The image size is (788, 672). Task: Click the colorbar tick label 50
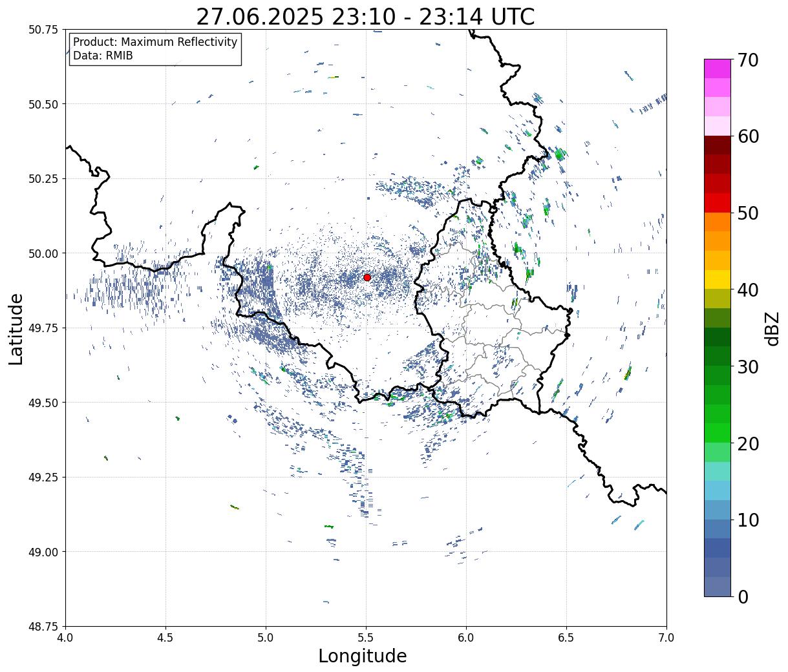[x=747, y=213]
